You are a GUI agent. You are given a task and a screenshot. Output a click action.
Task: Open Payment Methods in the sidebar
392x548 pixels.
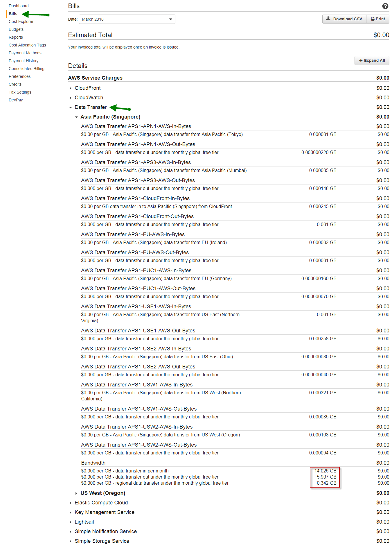click(25, 53)
